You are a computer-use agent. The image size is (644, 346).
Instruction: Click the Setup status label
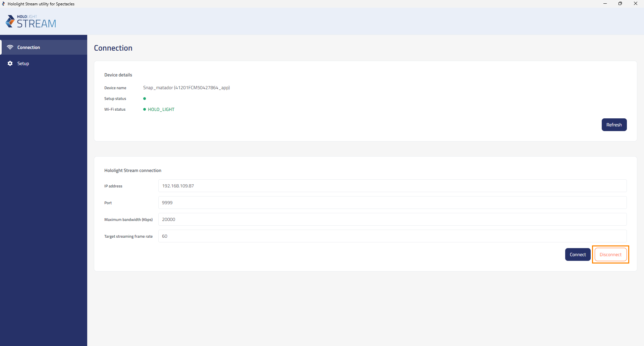pyautogui.click(x=115, y=99)
